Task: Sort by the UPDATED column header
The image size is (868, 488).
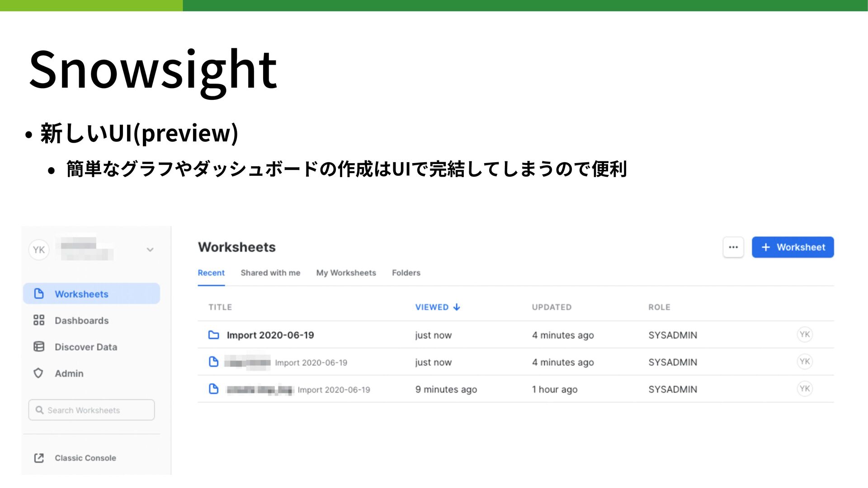Action: [x=552, y=307]
